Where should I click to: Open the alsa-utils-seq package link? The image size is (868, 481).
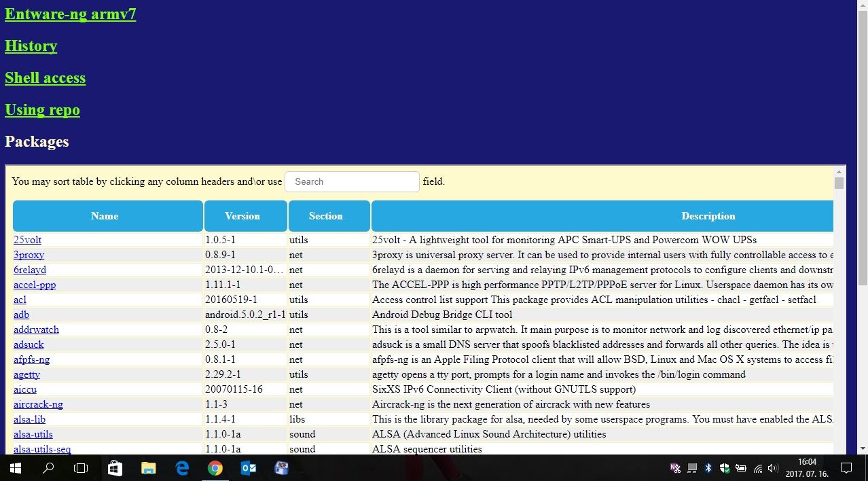[42, 449]
